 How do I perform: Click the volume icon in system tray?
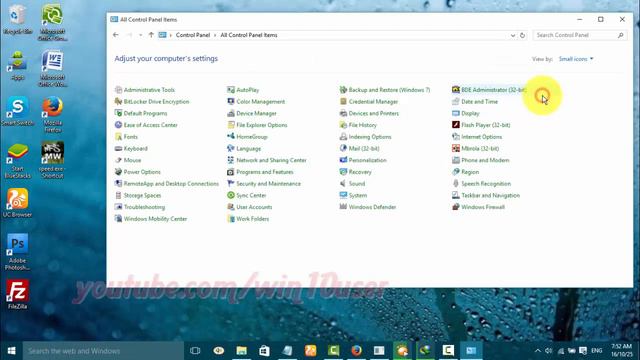click(x=549, y=351)
